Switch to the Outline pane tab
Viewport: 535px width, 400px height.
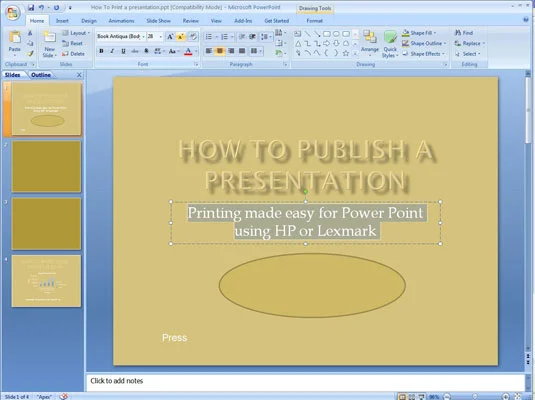click(41, 75)
